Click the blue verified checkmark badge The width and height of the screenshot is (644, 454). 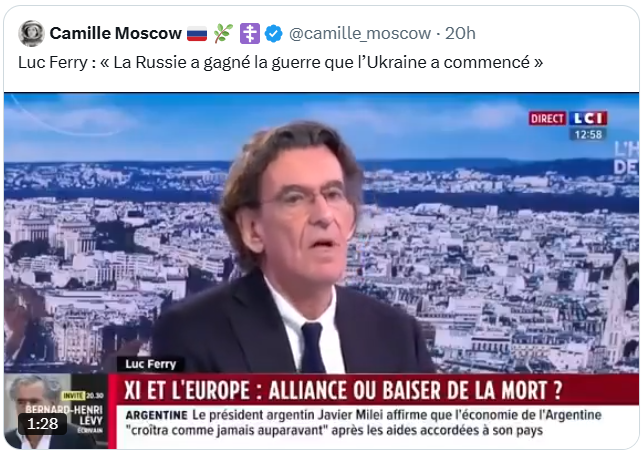273,33
